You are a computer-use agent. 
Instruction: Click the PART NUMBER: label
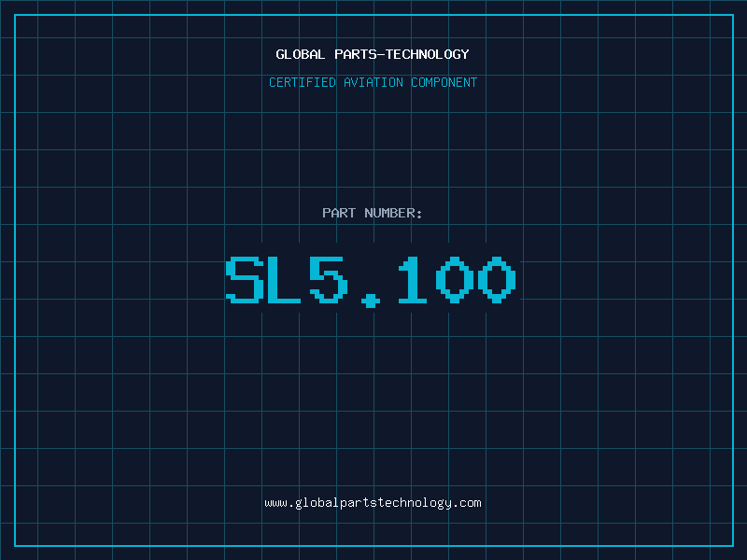(373, 213)
